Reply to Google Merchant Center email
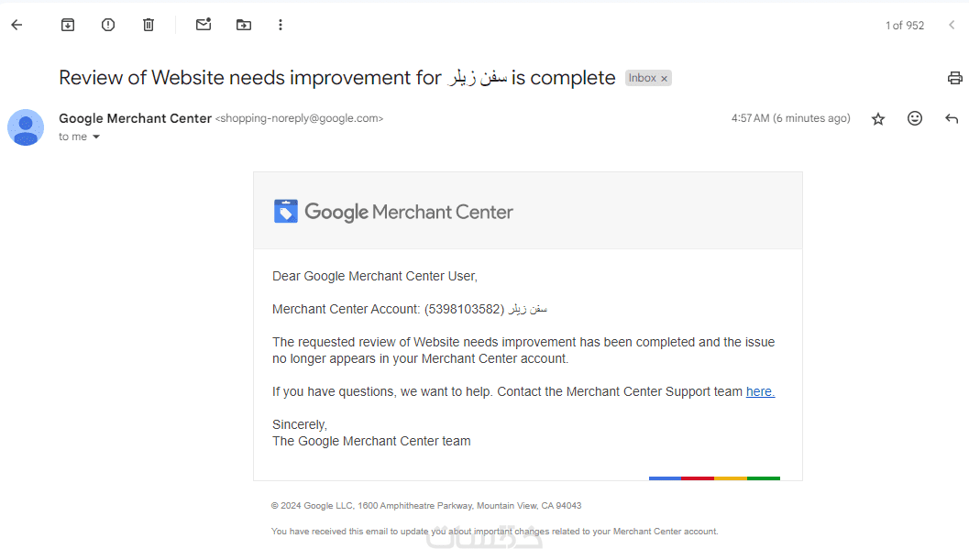The width and height of the screenshot is (969, 560). pyautogui.click(x=952, y=118)
